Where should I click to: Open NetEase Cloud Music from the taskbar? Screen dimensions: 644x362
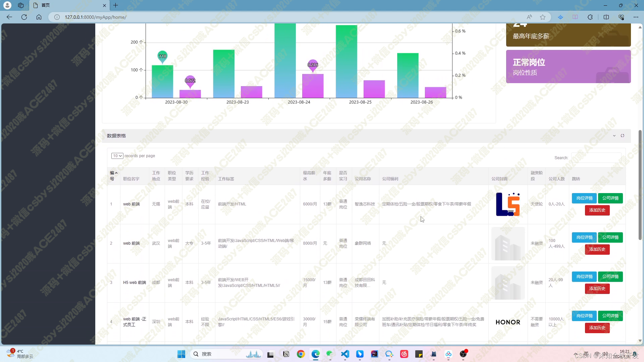(x=404, y=354)
